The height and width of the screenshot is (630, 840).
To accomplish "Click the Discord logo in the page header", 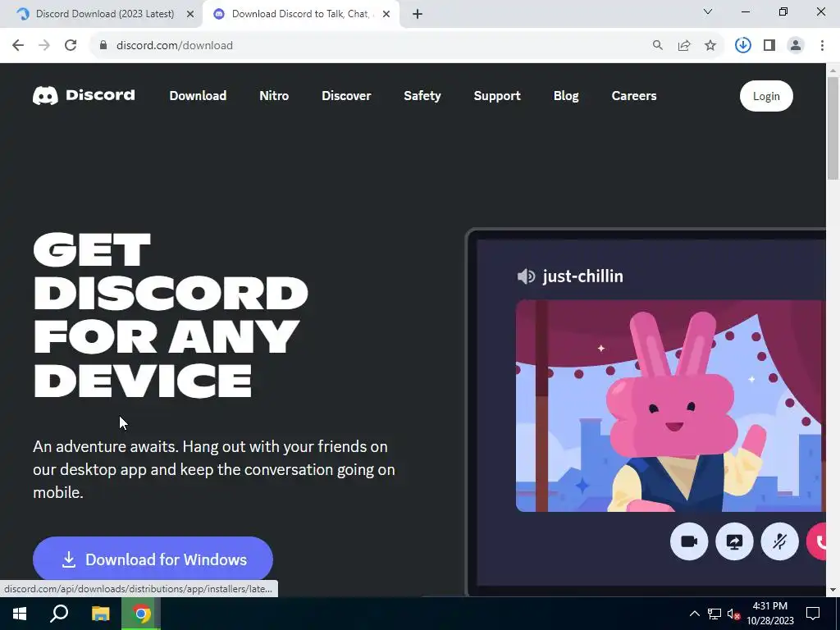I will pyautogui.click(x=84, y=95).
